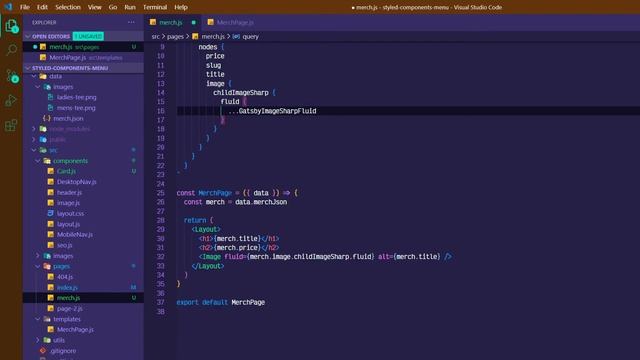Screen dimensions: 640x360
Task: Open merch.json file
Action: pos(68,118)
